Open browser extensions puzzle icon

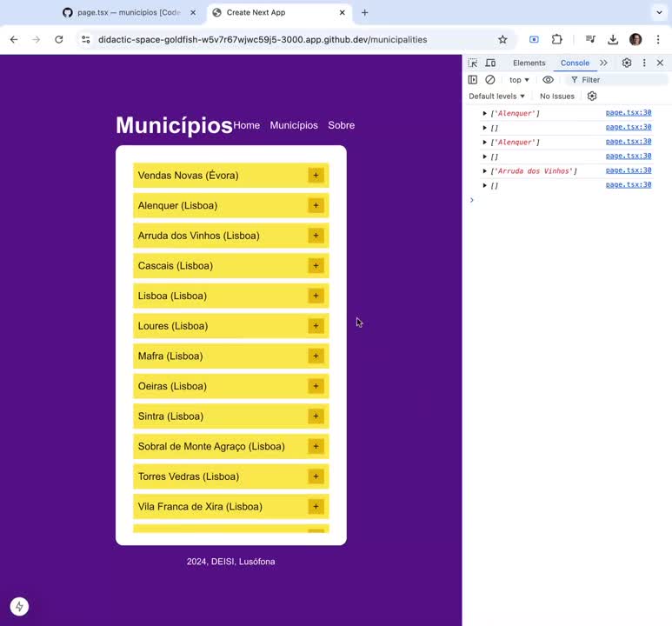(556, 39)
